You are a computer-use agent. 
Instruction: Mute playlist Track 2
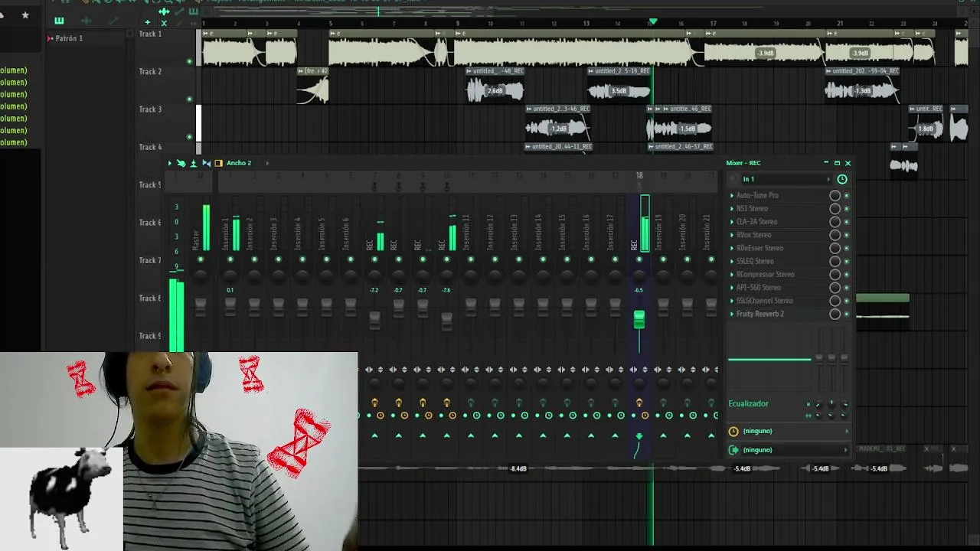[x=189, y=99]
